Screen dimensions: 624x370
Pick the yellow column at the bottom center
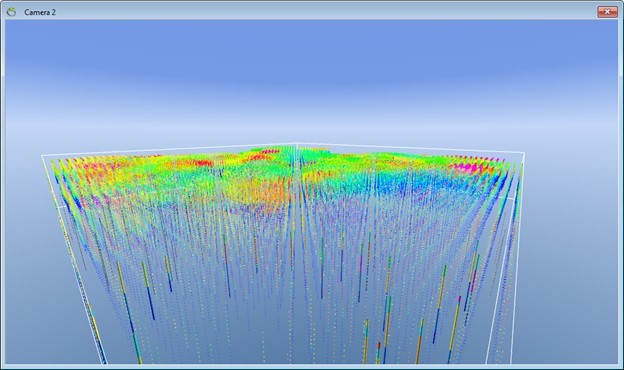(365, 341)
